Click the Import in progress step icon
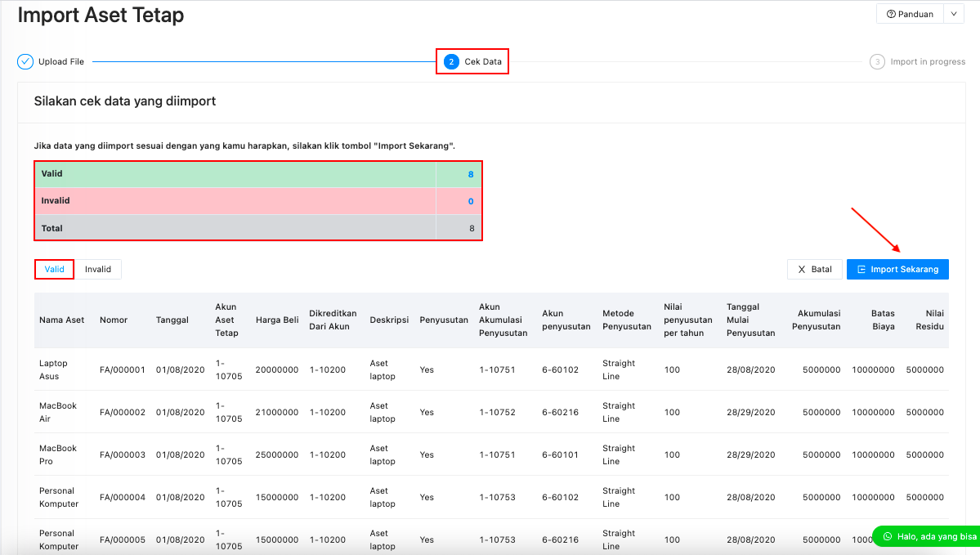 pos(877,62)
